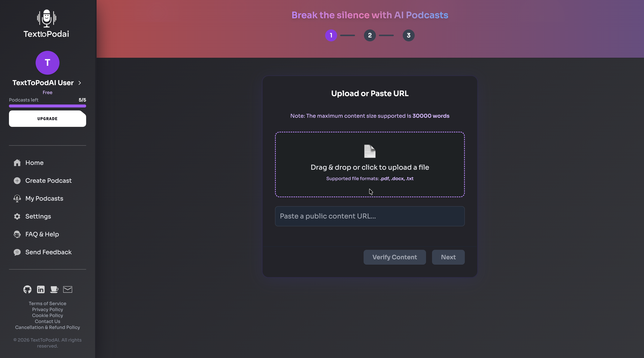
Task: Click the purple T user avatar
Action: click(48, 63)
